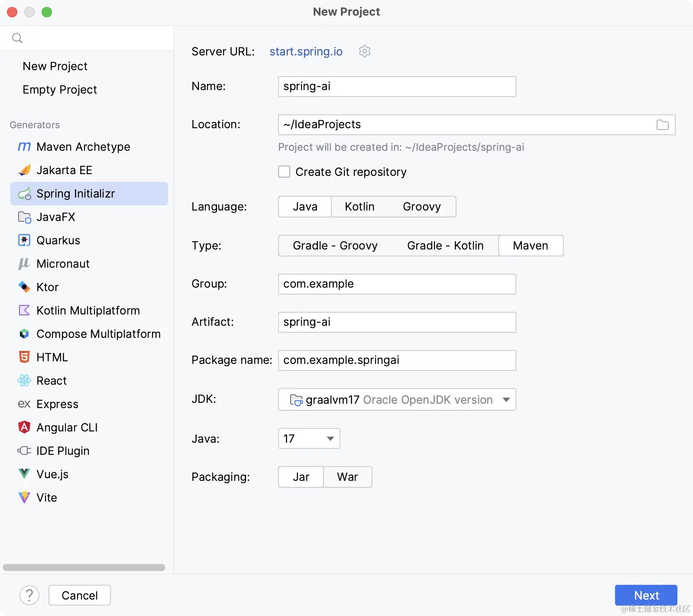The width and height of the screenshot is (693, 616).
Task: Click the Ktor logo icon
Action: pyautogui.click(x=24, y=287)
